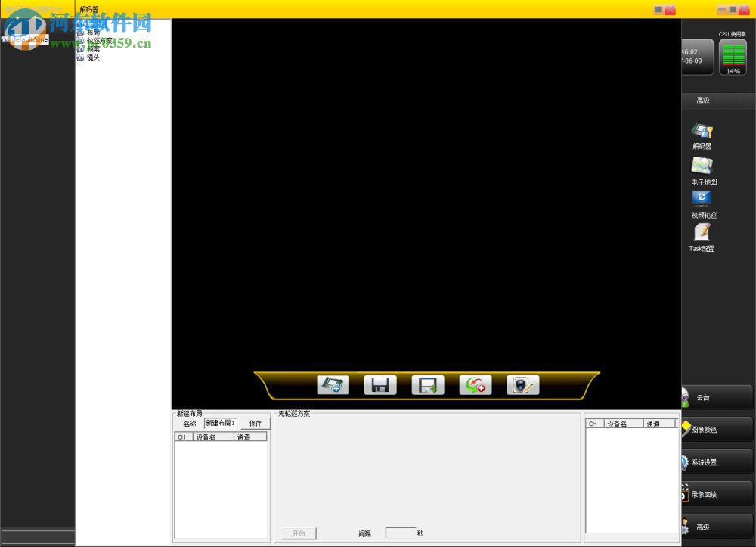Viewport: 756px width, 547px height.
Task: Click the 设备名 column header in right table
Action: click(x=624, y=424)
